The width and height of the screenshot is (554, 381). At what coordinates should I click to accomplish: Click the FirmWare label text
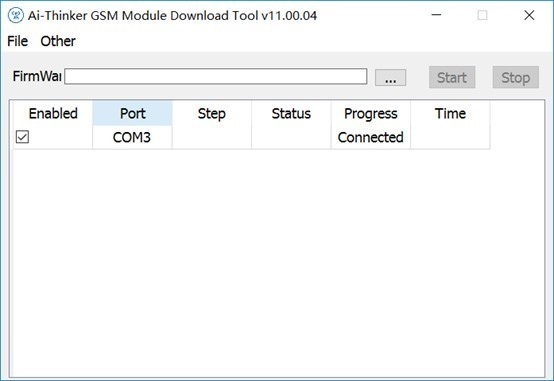[37, 76]
